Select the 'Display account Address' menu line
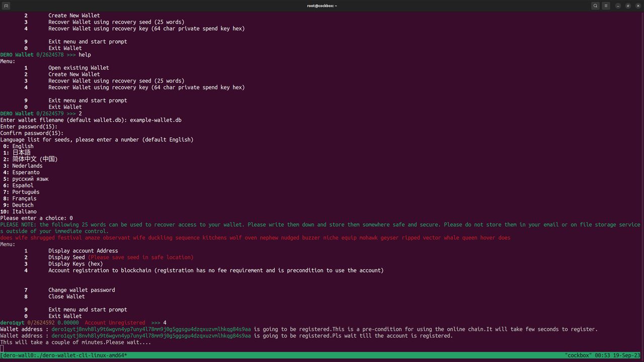The width and height of the screenshot is (644, 362). 71,250
